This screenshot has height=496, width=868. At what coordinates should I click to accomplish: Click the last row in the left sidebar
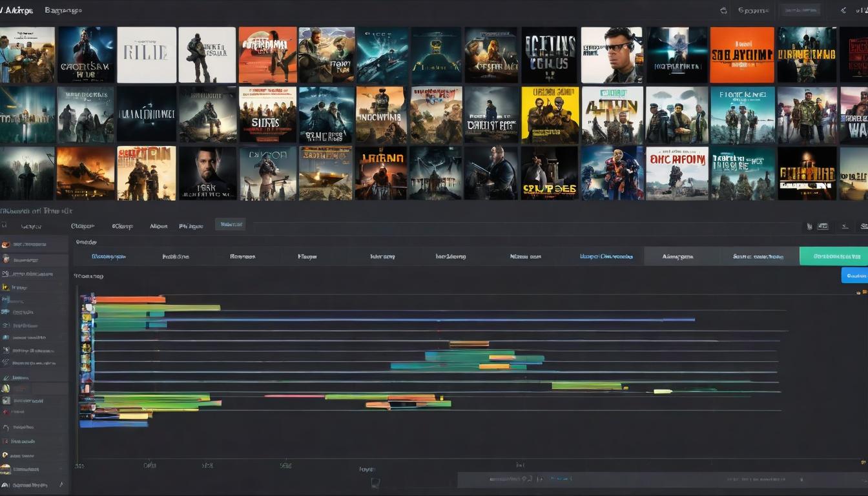point(34,484)
